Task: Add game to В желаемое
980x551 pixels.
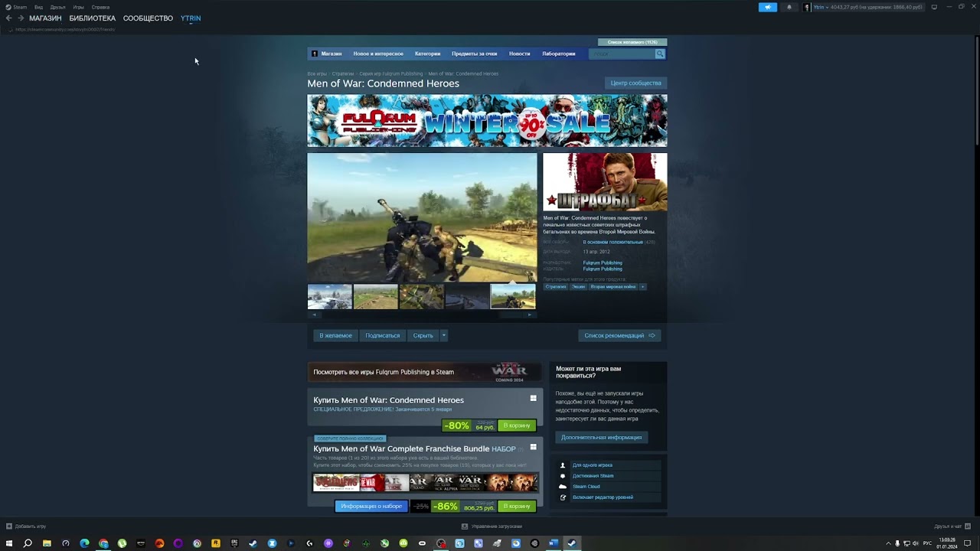Action: click(335, 335)
